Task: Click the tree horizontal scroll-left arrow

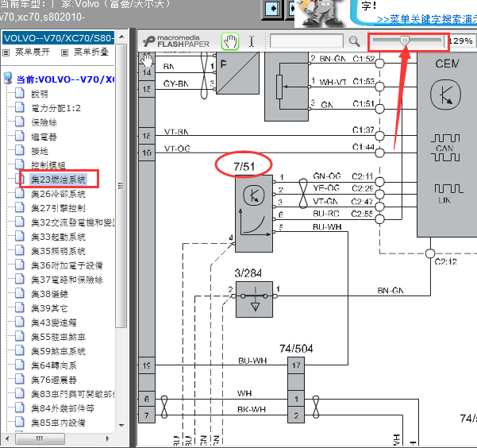Action: (x=7, y=438)
